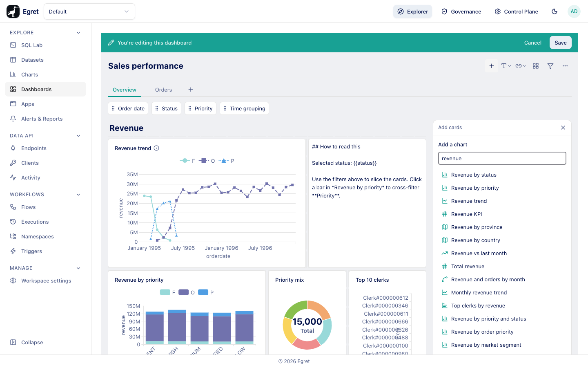Image resolution: width=588 pixels, height=368 pixels.
Task: Cancel dashboard editing
Action: pos(533,43)
